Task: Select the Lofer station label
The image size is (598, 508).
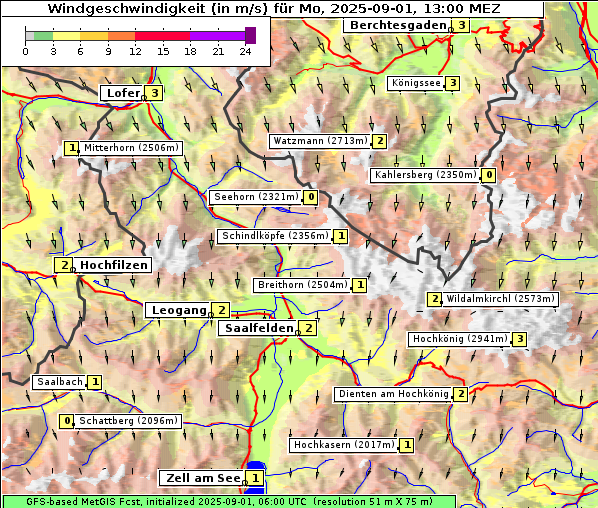Action: (x=123, y=93)
